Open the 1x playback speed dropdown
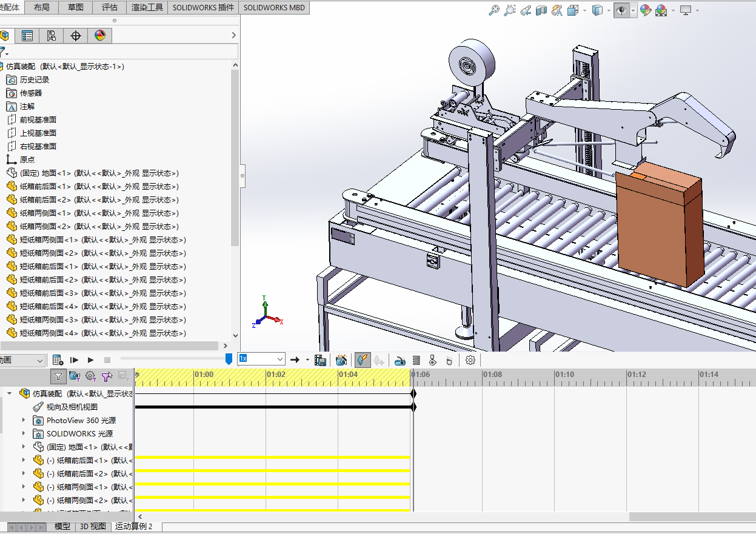756x534 pixels. point(279,359)
